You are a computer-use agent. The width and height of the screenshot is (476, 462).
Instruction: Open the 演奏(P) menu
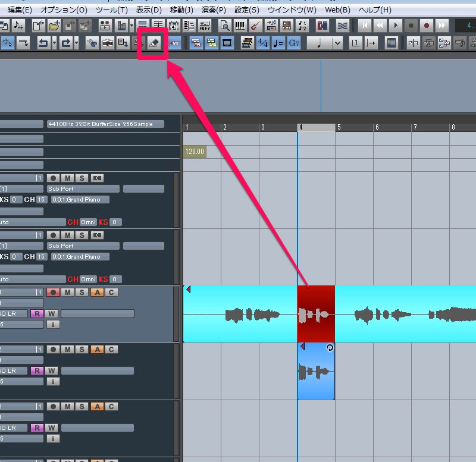pyautogui.click(x=214, y=10)
